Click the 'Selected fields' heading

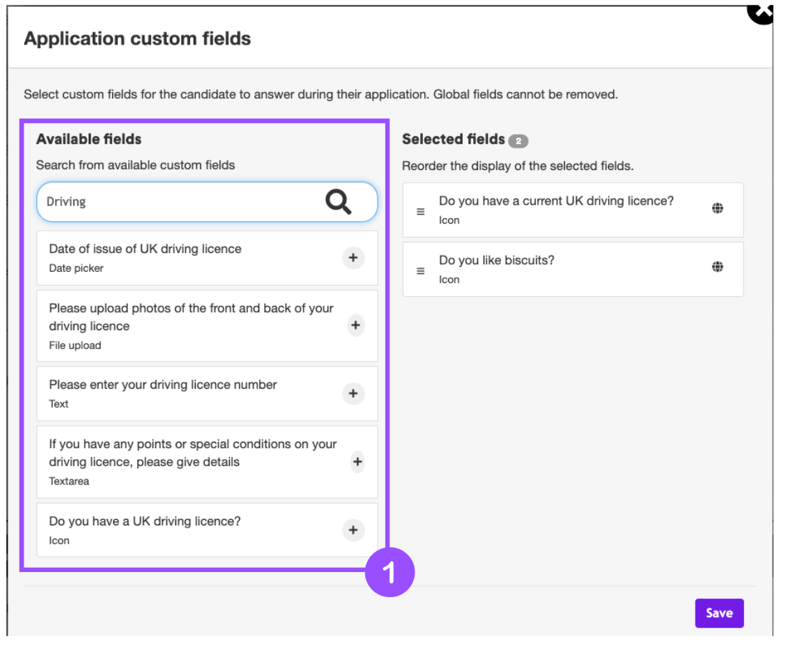tap(453, 139)
